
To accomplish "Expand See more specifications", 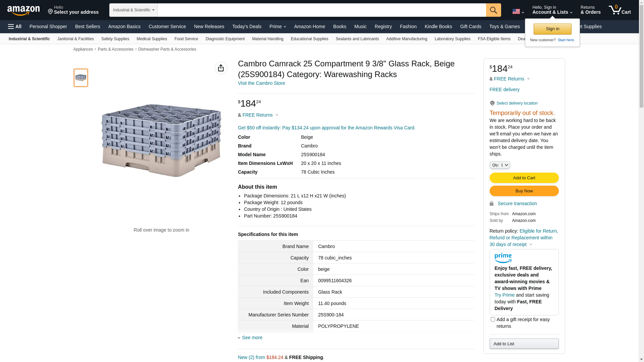I will pyautogui.click(x=252, y=338).
